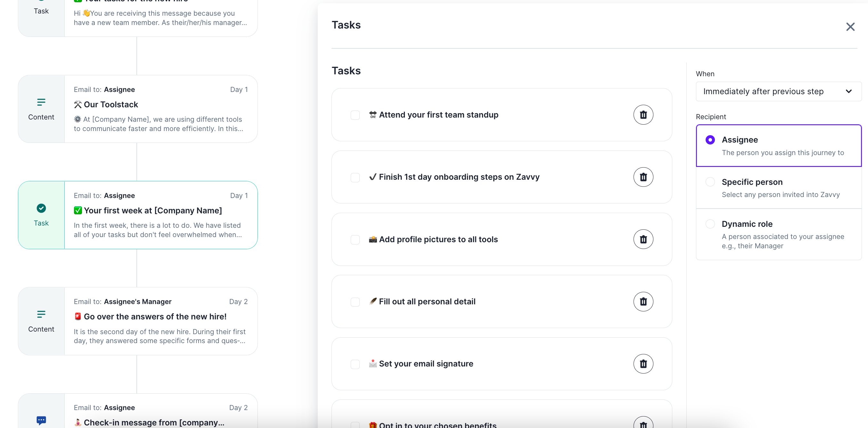Trash the 'Fill out all personal detail' task

tap(643, 302)
